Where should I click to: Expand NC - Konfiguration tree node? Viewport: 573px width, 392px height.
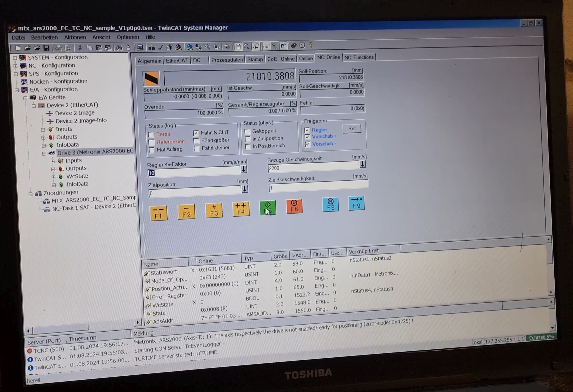[x=15, y=66]
